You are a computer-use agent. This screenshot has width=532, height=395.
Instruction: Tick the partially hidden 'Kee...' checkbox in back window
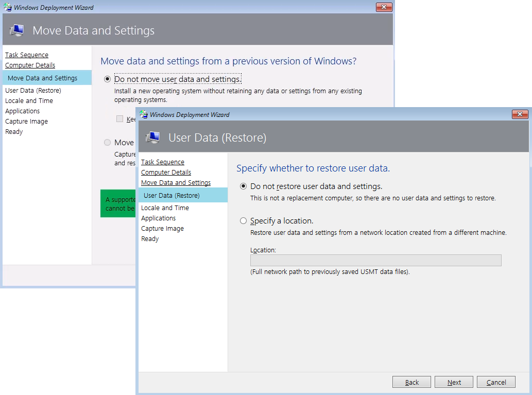click(x=119, y=119)
